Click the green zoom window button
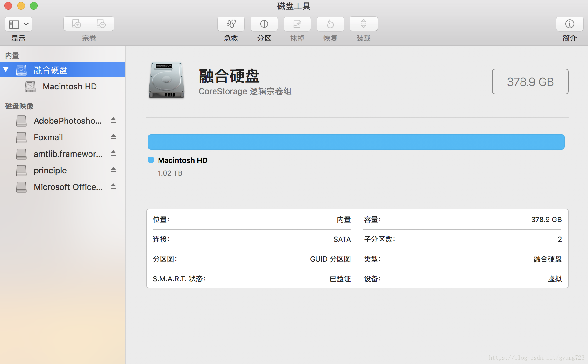588x364 pixels. [x=34, y=6]
